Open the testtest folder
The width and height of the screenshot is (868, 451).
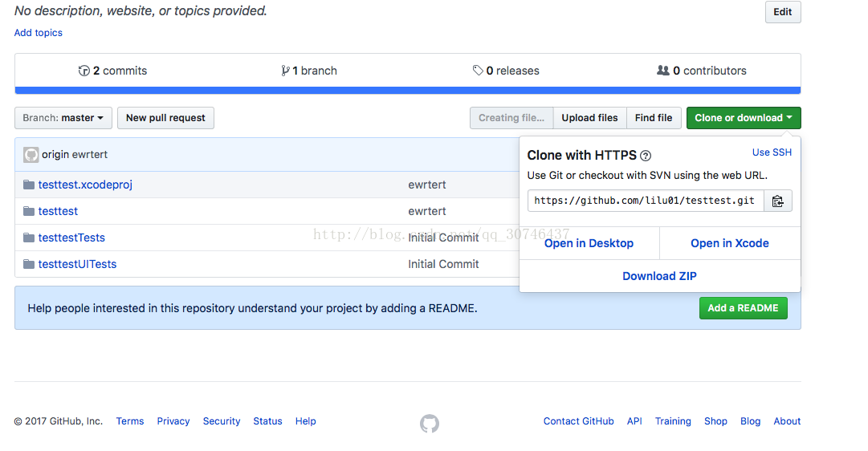pos(58,211)
